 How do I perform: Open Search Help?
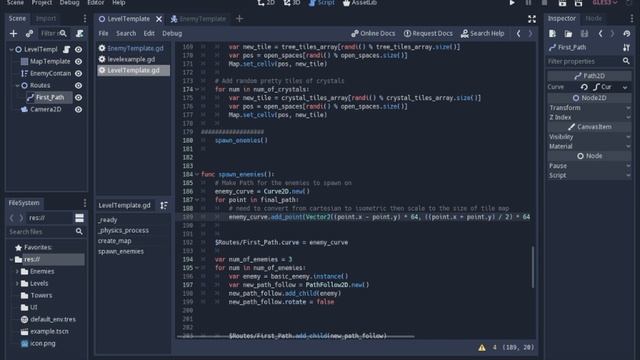coord(482,33)
